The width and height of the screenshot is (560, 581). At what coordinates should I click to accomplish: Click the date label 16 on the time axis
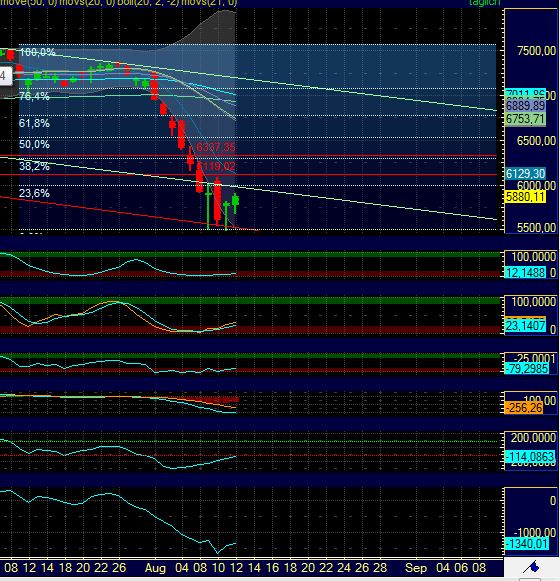[272, 568]
